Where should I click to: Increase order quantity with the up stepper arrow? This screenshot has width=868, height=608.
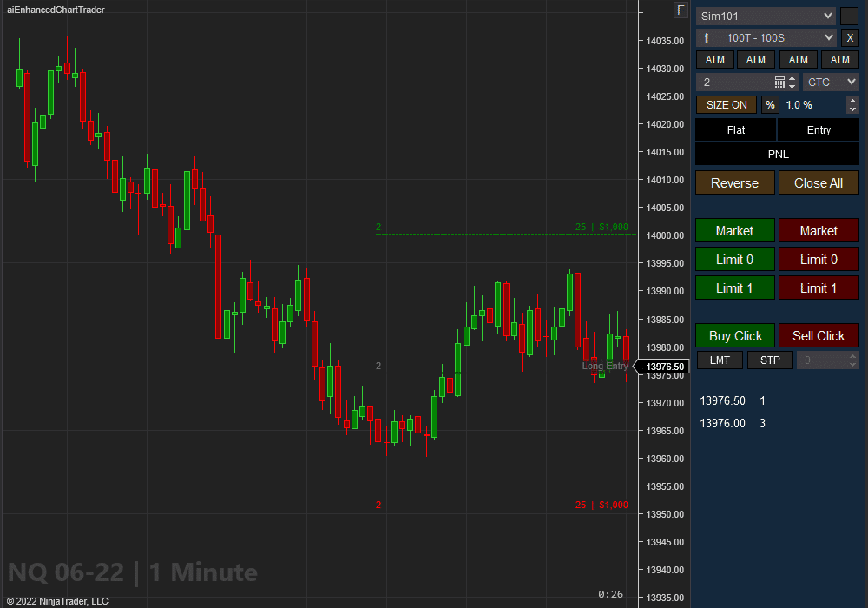click(792, 77)
